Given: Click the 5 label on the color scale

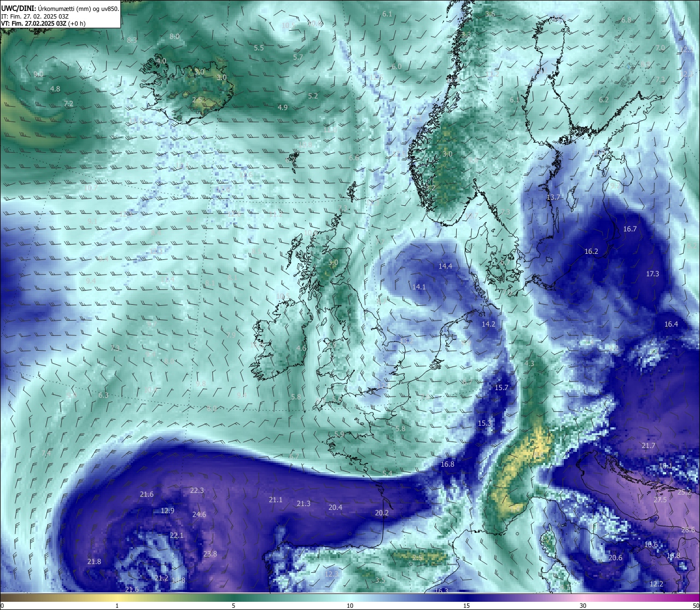Looking at the screenshot, I should (x=234, y=606).
